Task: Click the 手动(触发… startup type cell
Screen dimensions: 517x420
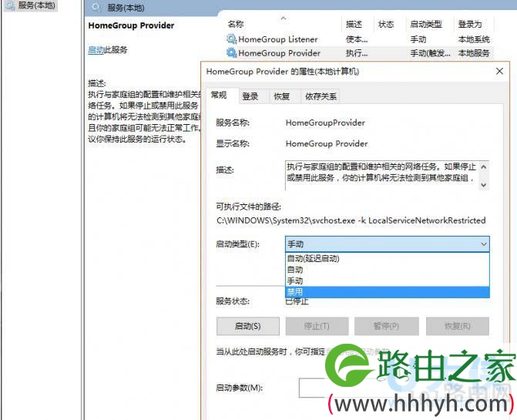Action: pos(430,52)
